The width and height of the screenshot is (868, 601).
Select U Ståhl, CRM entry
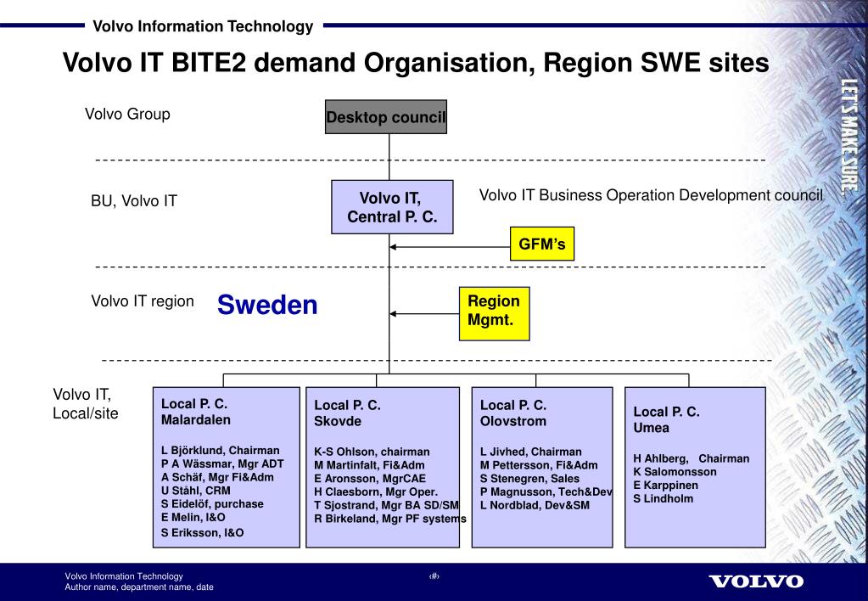(x=196, y=490)
